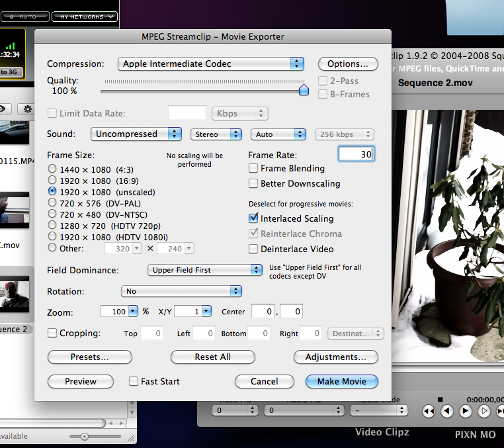Open the Compression codec dropdown
The width and height of the screenshot is (504, 448).
pyautogui.click(x=211, y=64)
